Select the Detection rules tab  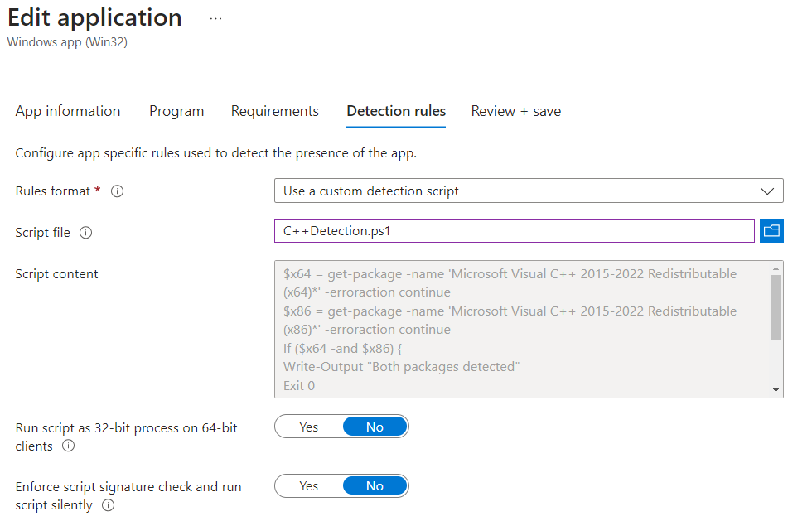[396, 111]
